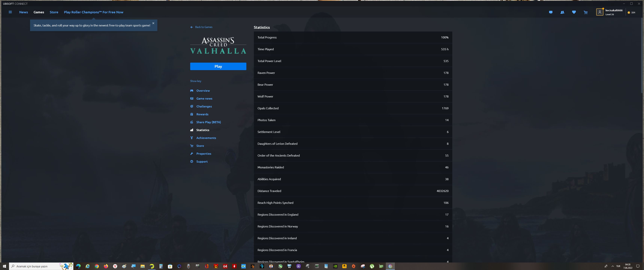
Task: Click the Rewards gift icon
Action: pyautogui.click(x=192, y=114)
